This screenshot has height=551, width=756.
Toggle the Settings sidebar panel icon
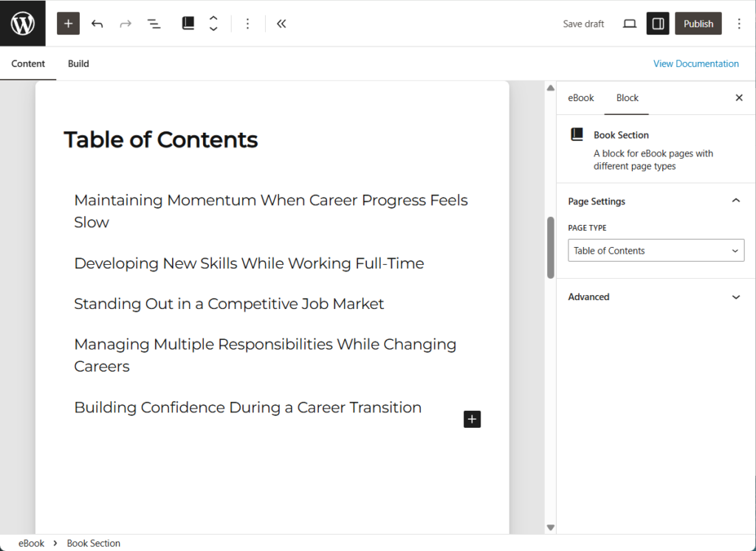click(657, 23)
